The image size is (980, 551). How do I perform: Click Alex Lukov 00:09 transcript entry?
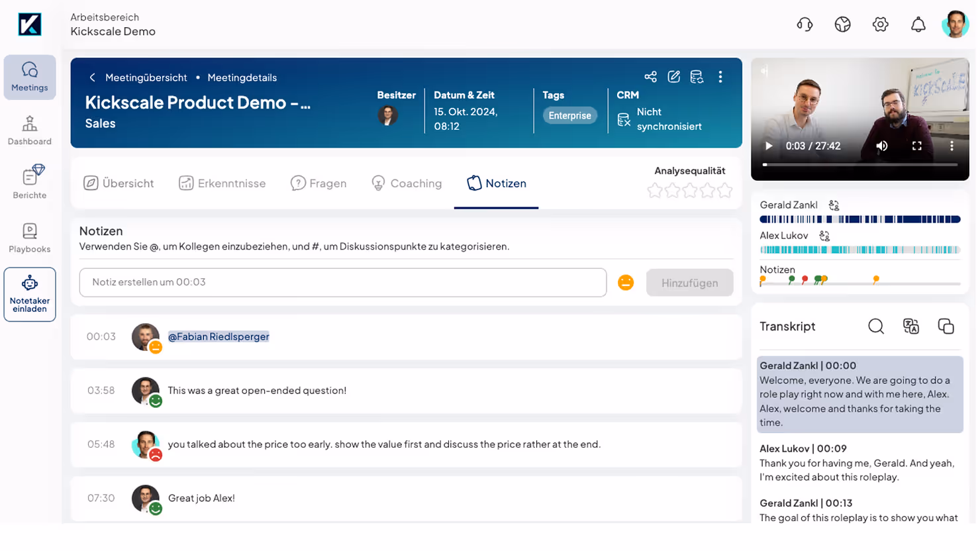click(x=860, y=463)
